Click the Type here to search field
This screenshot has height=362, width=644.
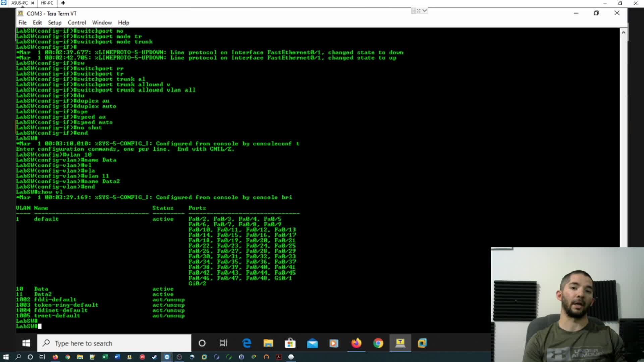(114, 343)
